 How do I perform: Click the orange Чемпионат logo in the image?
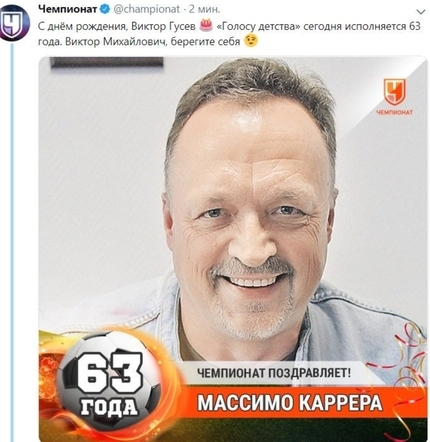point(394,97)
